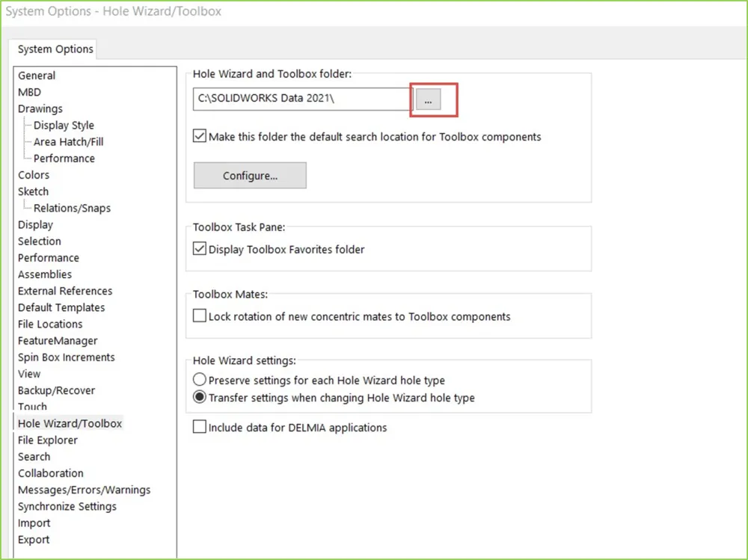This screenshot has width=748, height=560.
Task: Open the Colors options category
Action: 34,175
